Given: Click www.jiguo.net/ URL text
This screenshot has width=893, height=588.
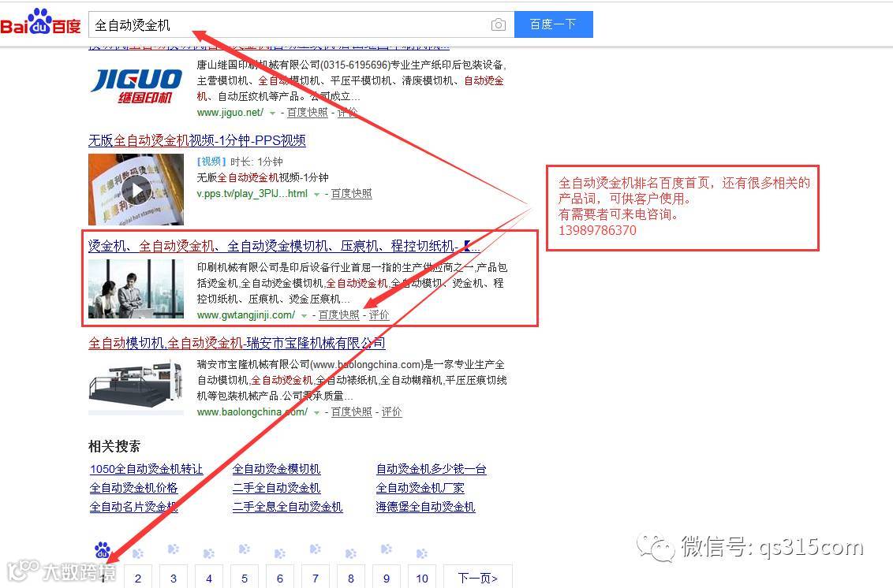Looking at the screenshot, I should (x=230, y=113).
